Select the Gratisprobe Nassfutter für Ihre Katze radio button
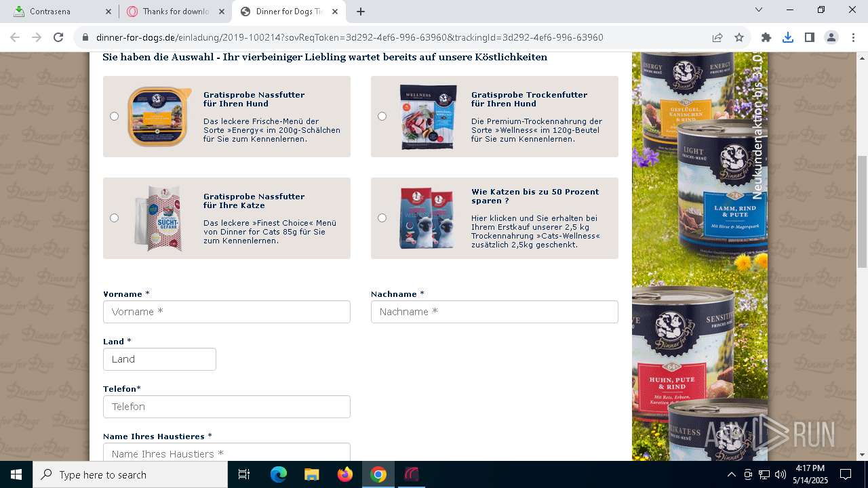Image resolution: width=868 pixels, height=488 pixels. pyautogui.click(x=114, y=218)
